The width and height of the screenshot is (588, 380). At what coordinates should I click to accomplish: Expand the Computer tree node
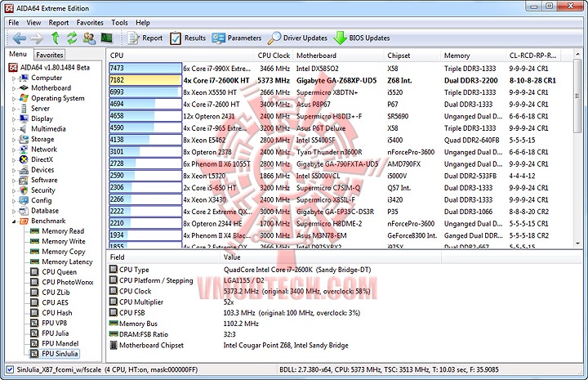click(x=14, y=78)
